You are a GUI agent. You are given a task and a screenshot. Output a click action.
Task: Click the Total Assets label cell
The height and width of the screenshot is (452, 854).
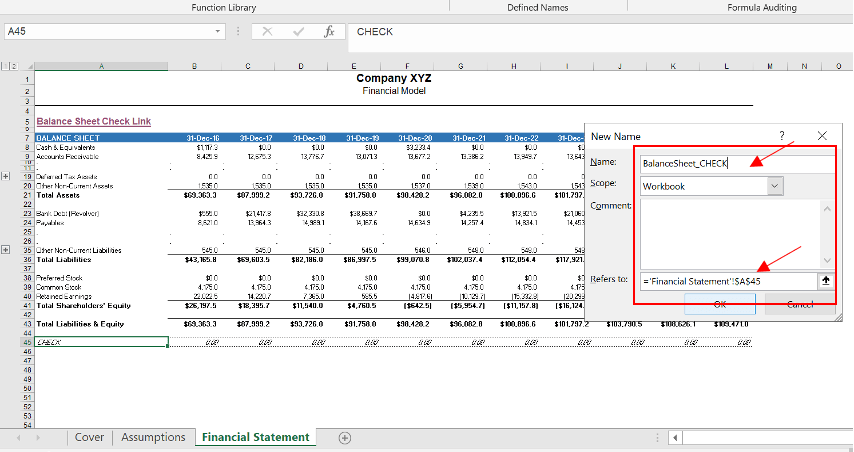(58, 195)
